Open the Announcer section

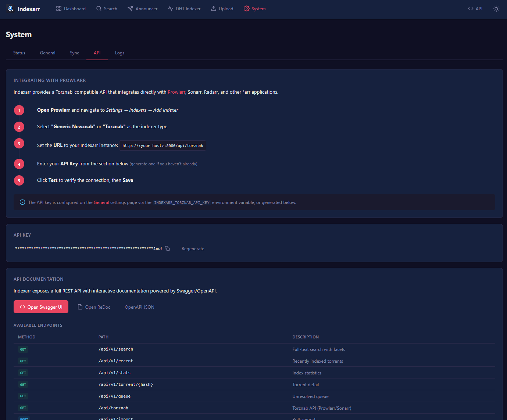point(142,8)
